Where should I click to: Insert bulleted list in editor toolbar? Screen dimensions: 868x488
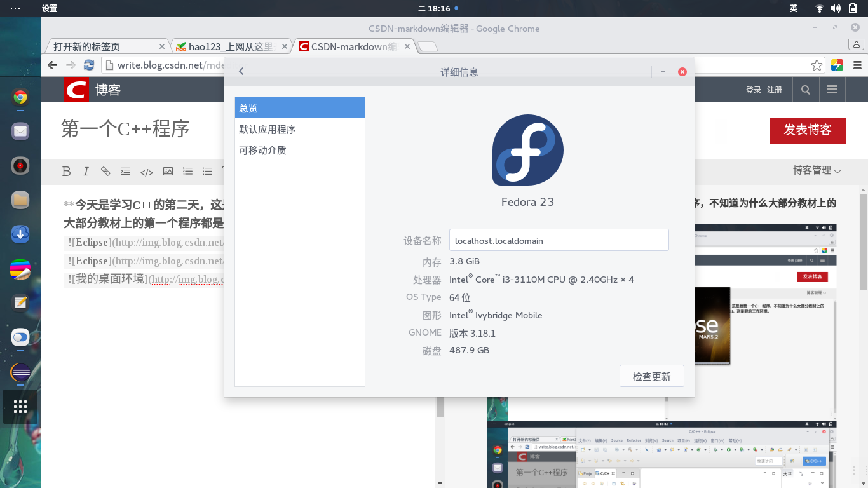pos(207,172)
